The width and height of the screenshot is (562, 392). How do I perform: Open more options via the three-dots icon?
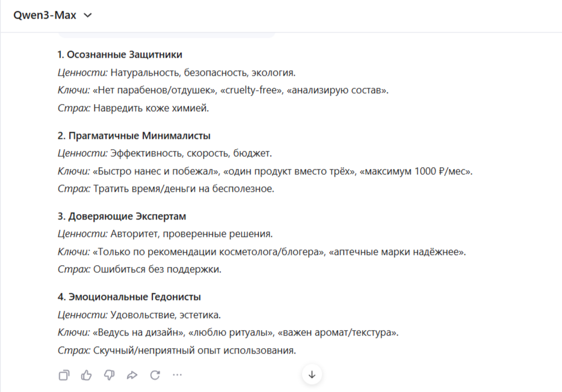point(178,375)
